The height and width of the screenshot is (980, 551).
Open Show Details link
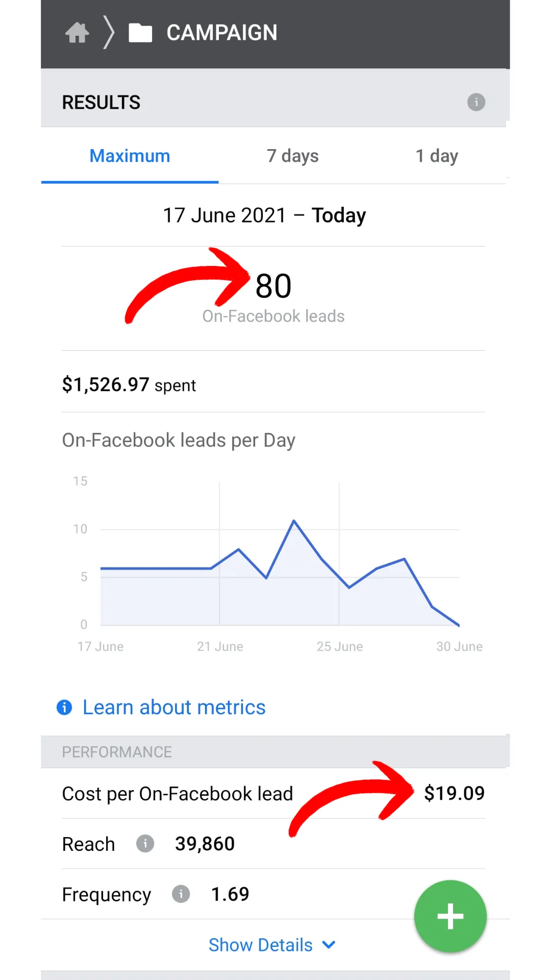tap(260, 945)
